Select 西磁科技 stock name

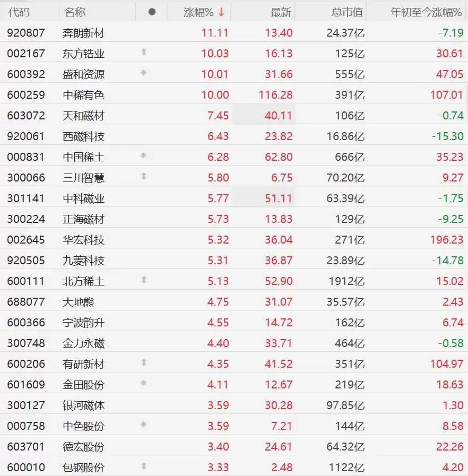tap(83, 136)
